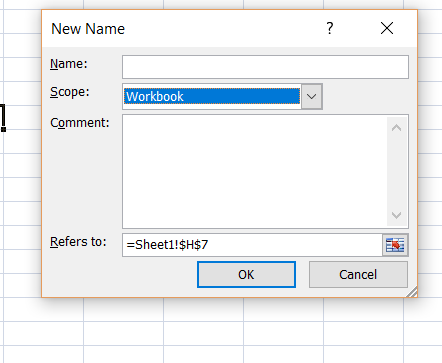
Task: Click inside the Name input field
Action: pyautogui.click(x=265, y=67)
